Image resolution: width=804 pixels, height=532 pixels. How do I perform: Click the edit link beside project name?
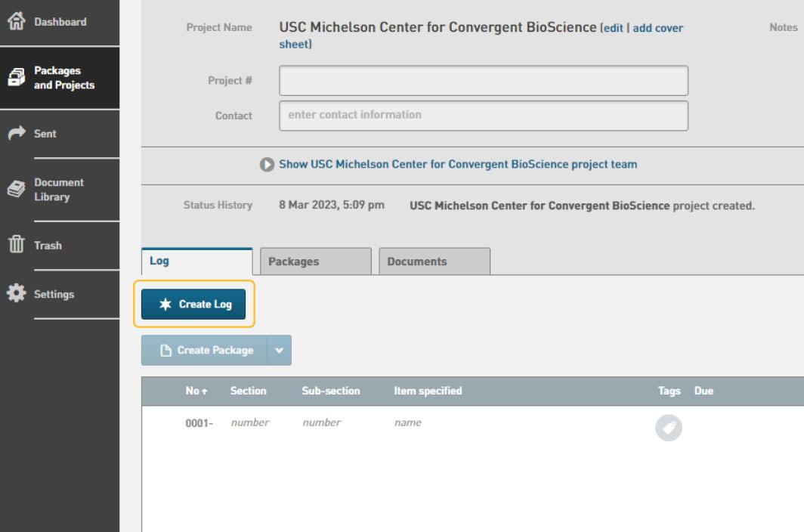click(x=613, y=28)
